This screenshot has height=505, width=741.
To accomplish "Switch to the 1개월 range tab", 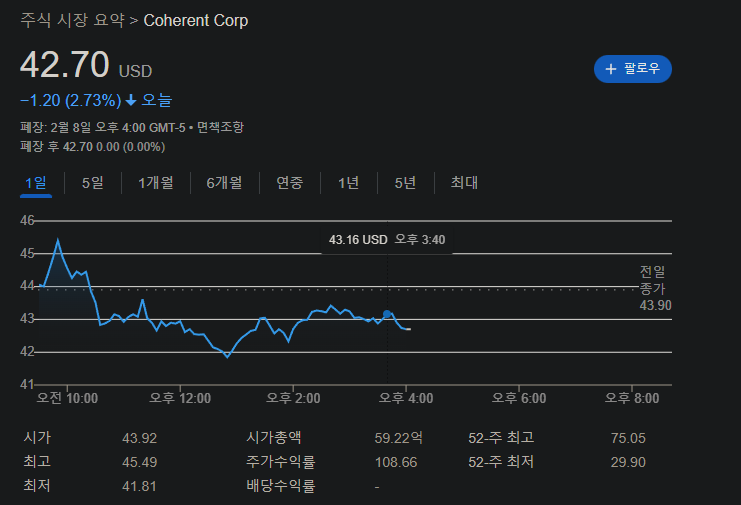I will [155, 183].
